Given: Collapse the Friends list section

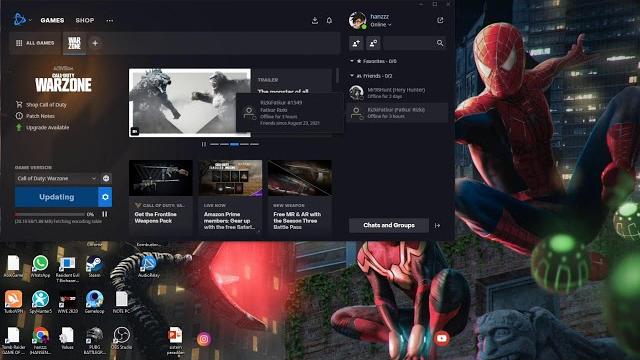Looking at the screenshot, I should (x=352, y=76).
